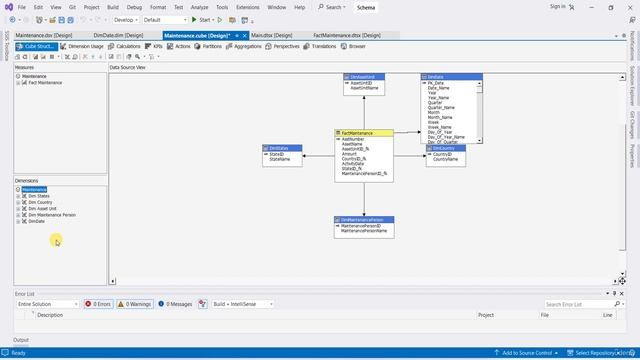This screenshot has width=640, height=360.
Task: Open the Translations tab
Action: 320,47
